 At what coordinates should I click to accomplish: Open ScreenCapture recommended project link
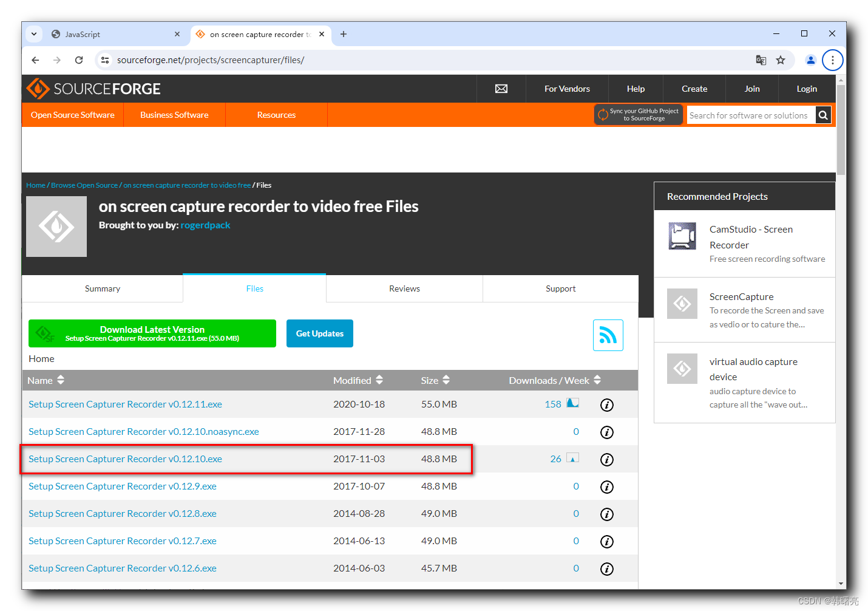click(x=741, y=296)
